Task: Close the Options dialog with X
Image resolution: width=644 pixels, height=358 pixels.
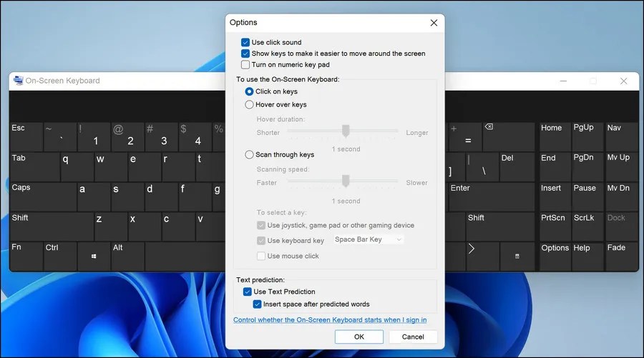Action: pos(434,23)
